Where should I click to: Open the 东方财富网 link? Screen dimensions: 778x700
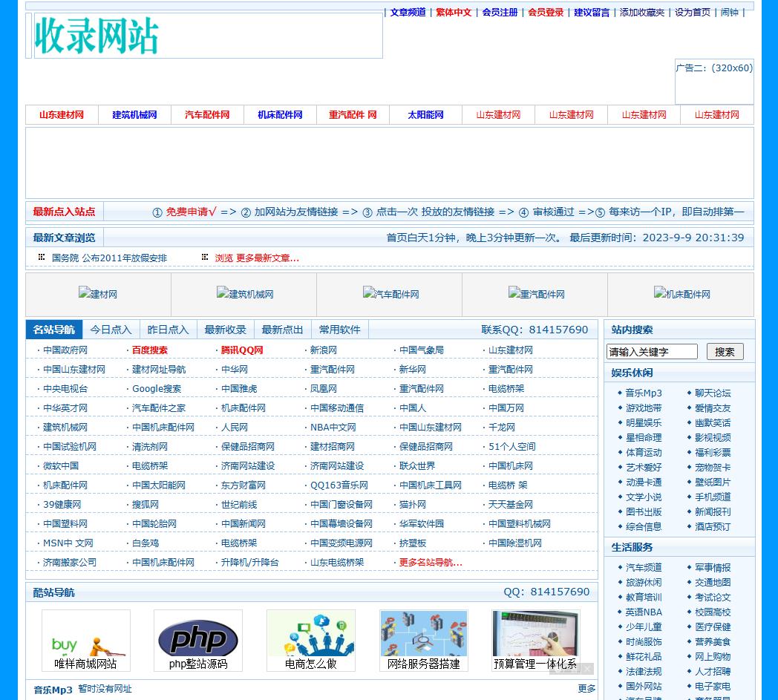click(x=243, y=485)
